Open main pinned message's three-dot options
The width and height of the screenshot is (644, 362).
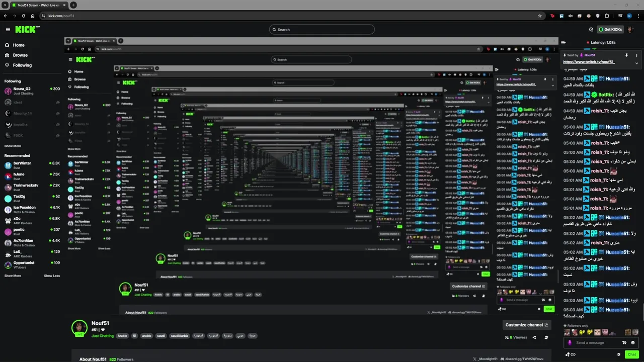pyautogui.click(x=636, y=55)
